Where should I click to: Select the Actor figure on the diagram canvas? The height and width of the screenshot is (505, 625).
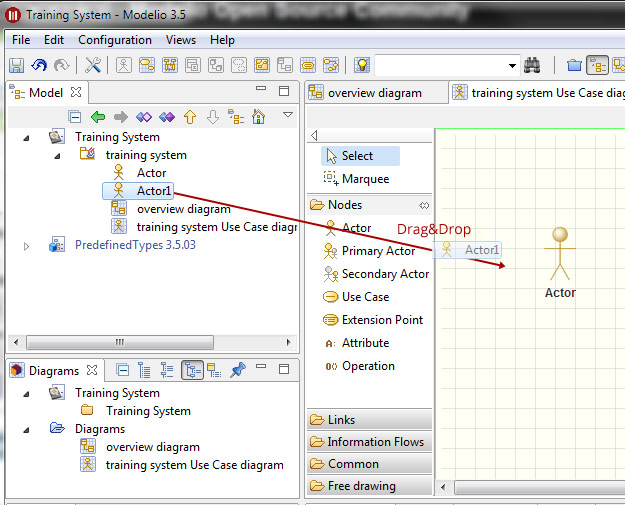(560, 263)
